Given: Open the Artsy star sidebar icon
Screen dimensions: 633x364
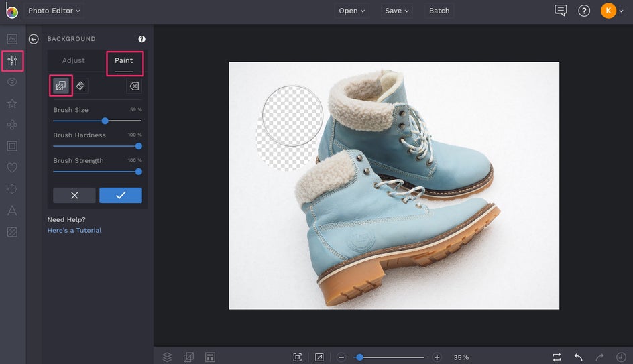Looking at the screenshot, I should [x=12, y=104].
